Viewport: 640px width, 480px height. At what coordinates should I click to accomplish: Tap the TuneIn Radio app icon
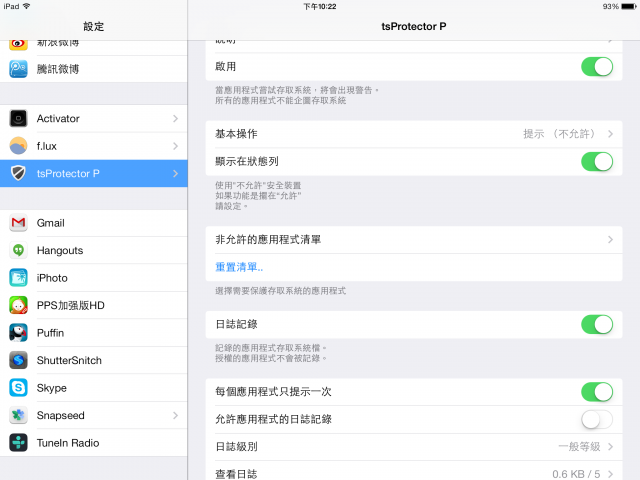[x=18, y=442]
